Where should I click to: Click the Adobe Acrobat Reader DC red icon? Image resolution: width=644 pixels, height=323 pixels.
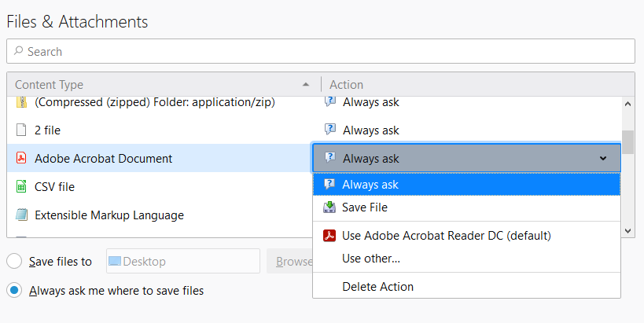[329, 236]
